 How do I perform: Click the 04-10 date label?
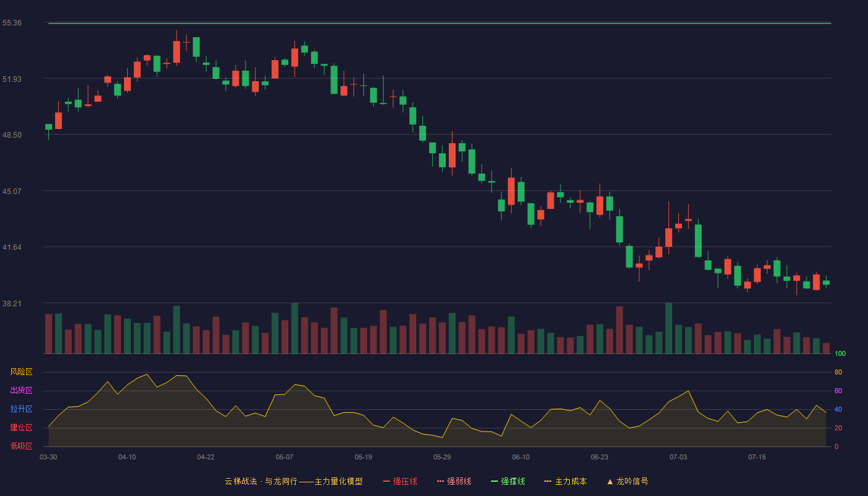(x=127, y=457)
